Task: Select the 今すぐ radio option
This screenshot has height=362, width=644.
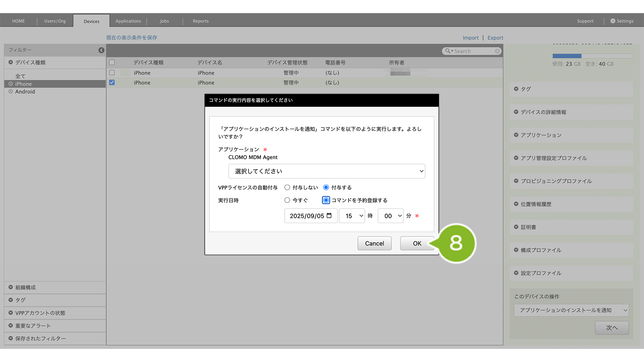Action: pos(287,200)
